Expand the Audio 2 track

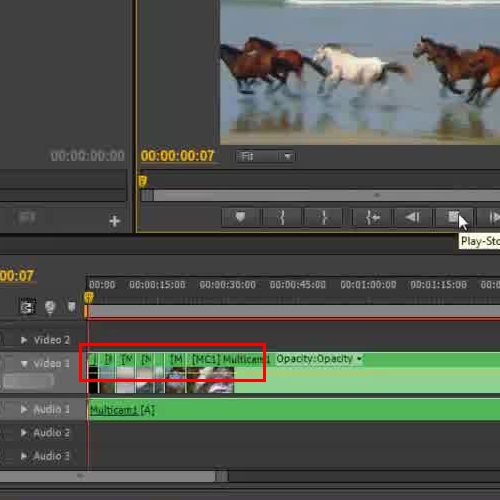(24, 433)
